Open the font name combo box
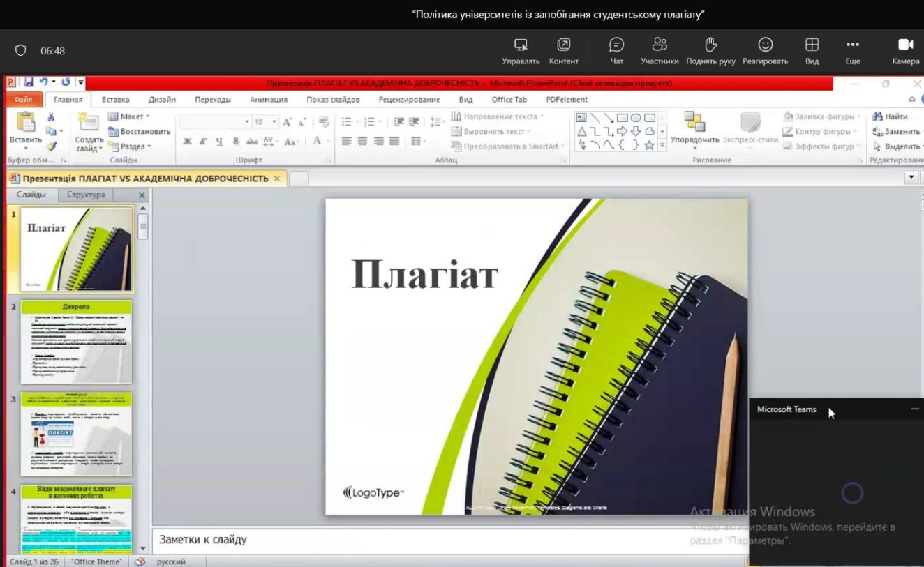 pyautogui.click(x=214, y=122)
